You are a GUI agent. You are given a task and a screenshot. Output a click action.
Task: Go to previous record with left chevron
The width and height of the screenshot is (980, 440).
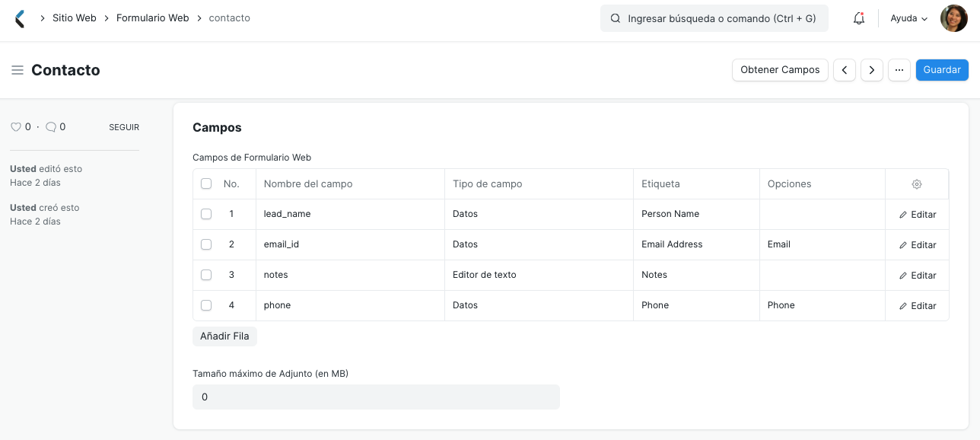click(845, 69)
